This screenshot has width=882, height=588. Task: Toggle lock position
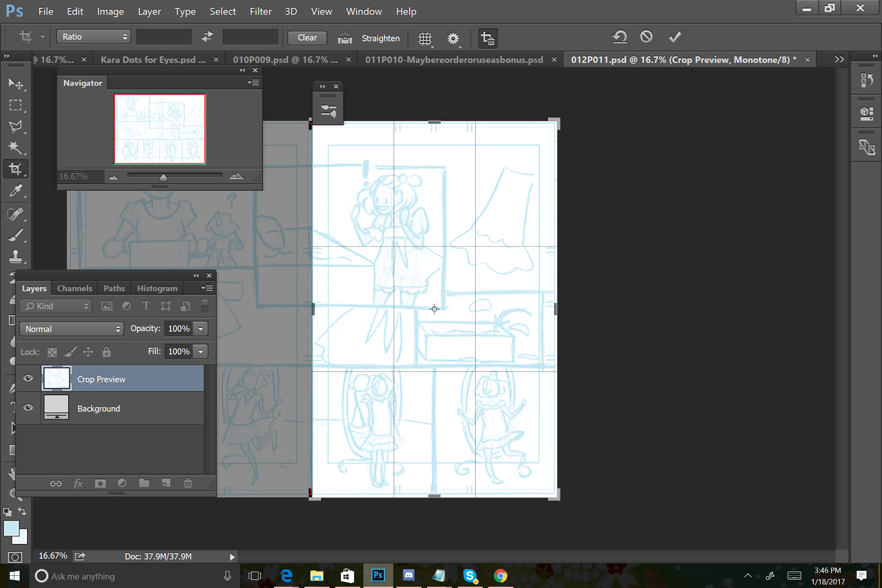click(88, 352)
